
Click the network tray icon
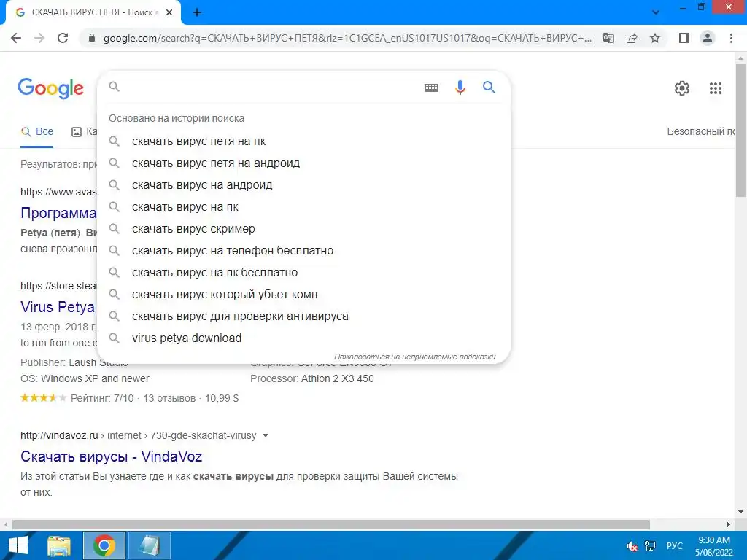click(650, 545)
